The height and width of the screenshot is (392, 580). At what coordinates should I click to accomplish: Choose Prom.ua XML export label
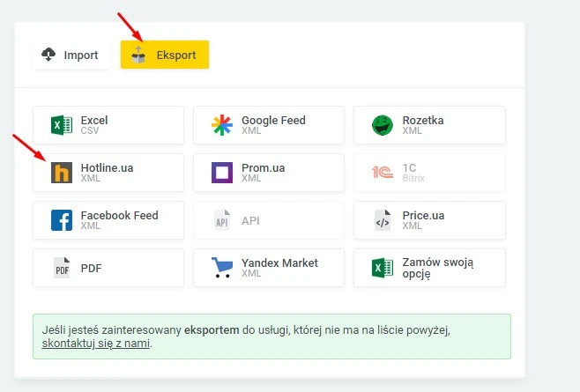click(263, 173)
